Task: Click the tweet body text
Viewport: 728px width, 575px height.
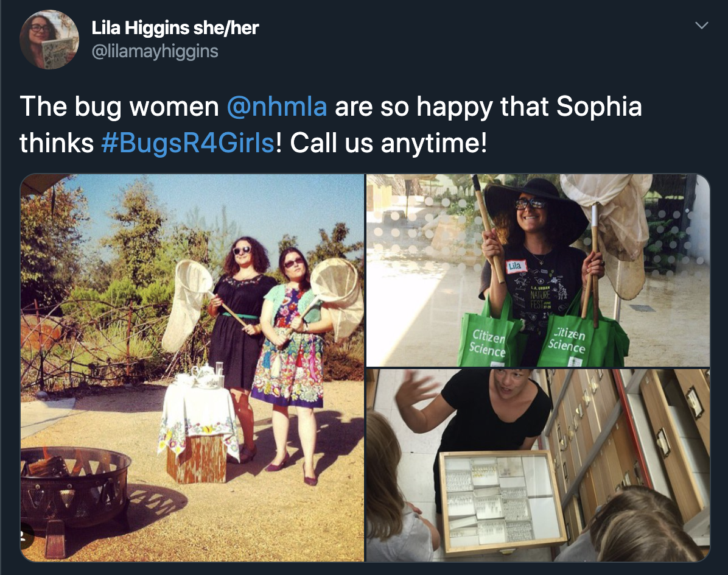Action: pyautogui.click(x=331, y=124)
